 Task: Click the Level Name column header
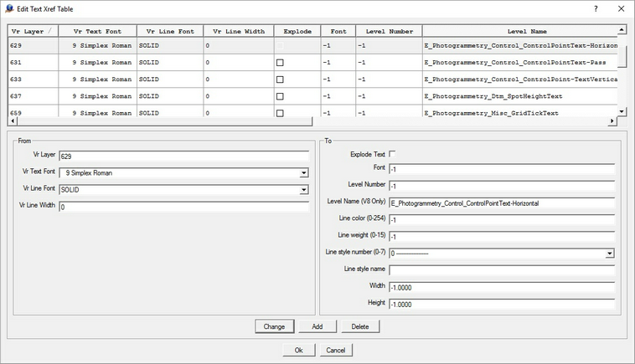coord(519,31)
